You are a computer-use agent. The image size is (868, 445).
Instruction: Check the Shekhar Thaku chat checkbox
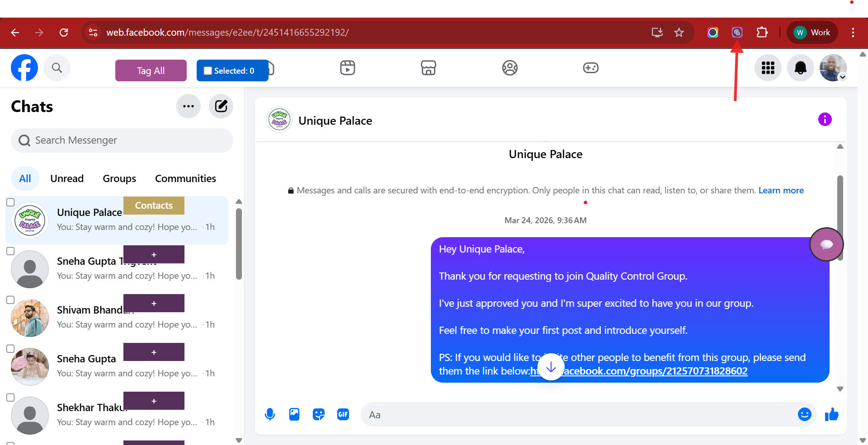[x=10, y=398]
